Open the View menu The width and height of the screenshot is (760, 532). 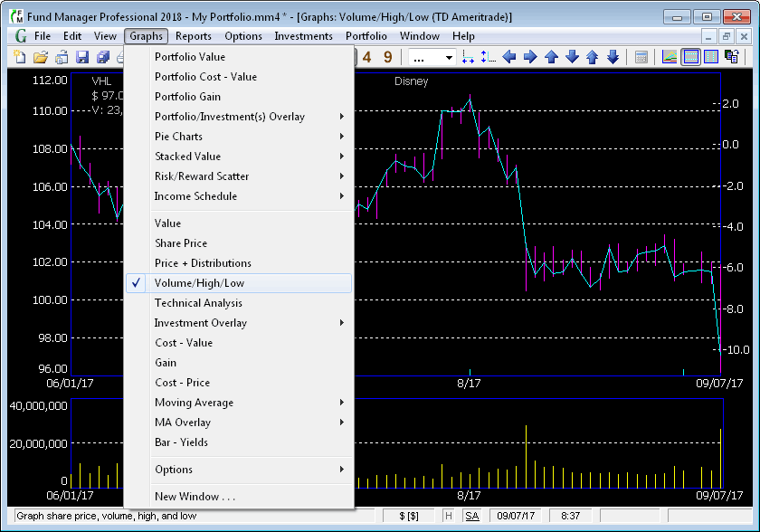[105, 36]
